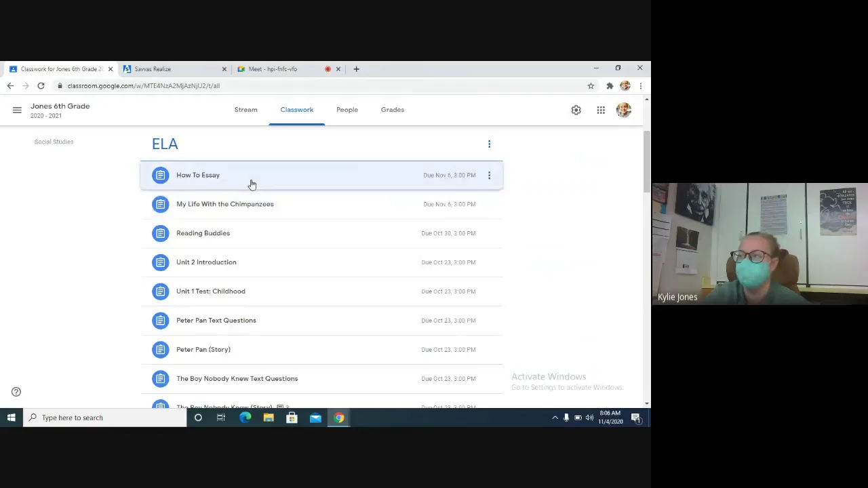Open Chrome three-dot menu
This screenshot has height=488, width=868.
coord(640,86)
